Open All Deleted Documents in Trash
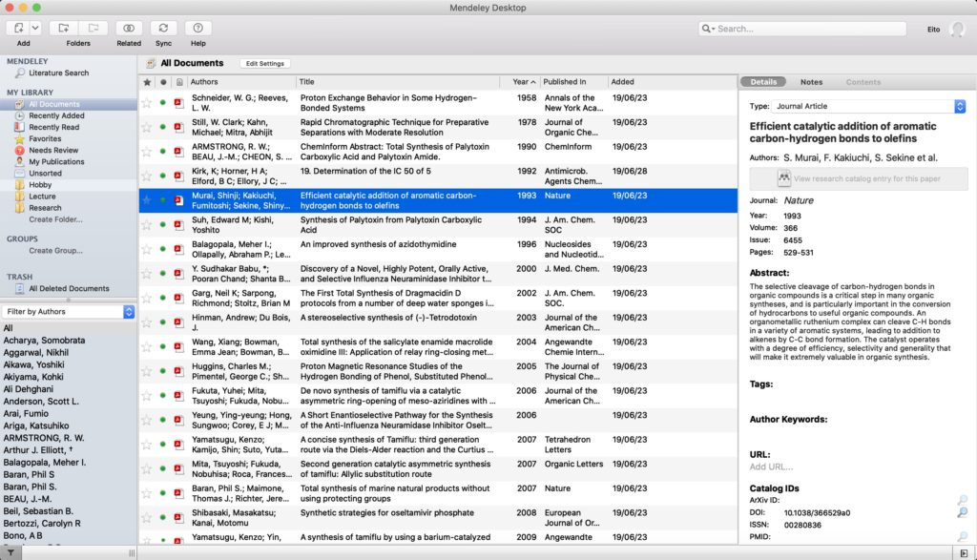977x560 pixels. tap(69, 288)
